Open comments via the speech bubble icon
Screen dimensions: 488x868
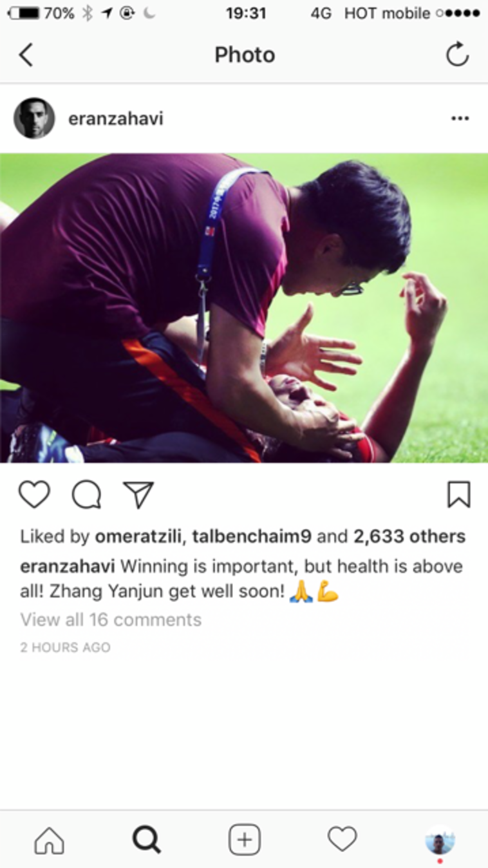tap(86, 495)
